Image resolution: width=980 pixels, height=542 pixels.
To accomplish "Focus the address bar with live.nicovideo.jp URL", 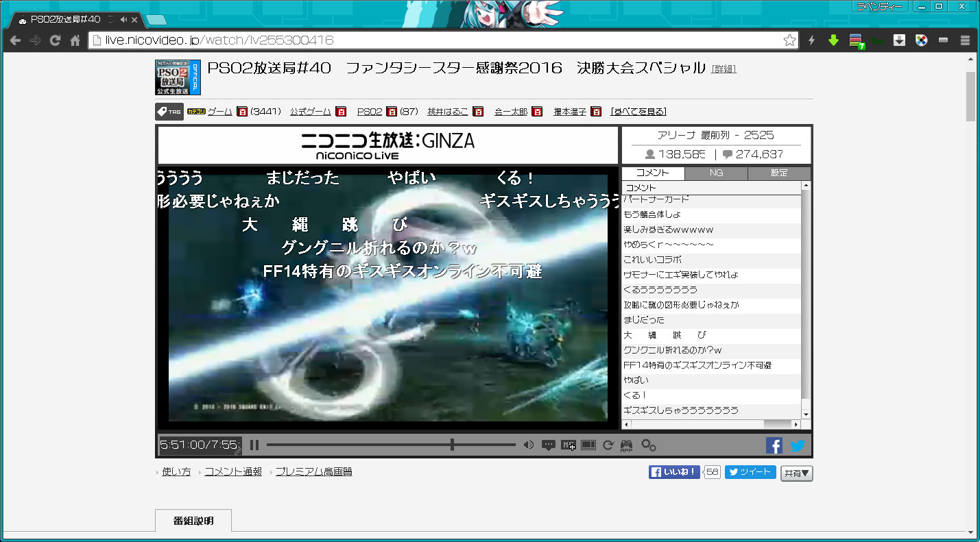I will click(x=439, y=40).
